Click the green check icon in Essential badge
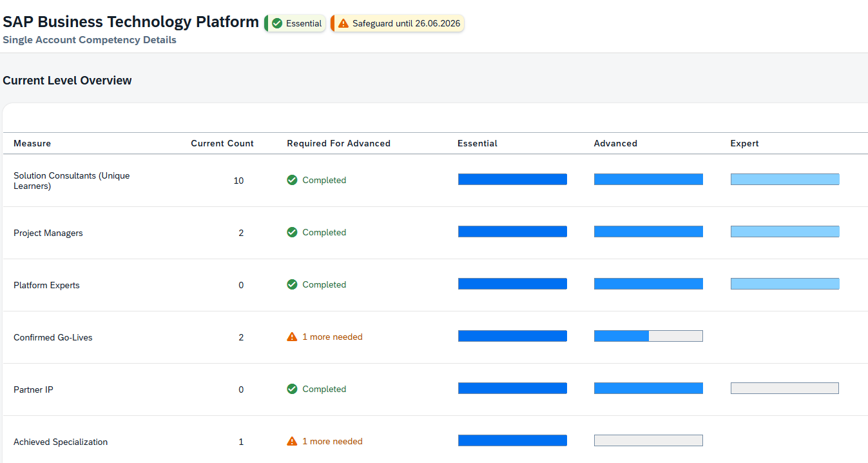 (277, 24)
